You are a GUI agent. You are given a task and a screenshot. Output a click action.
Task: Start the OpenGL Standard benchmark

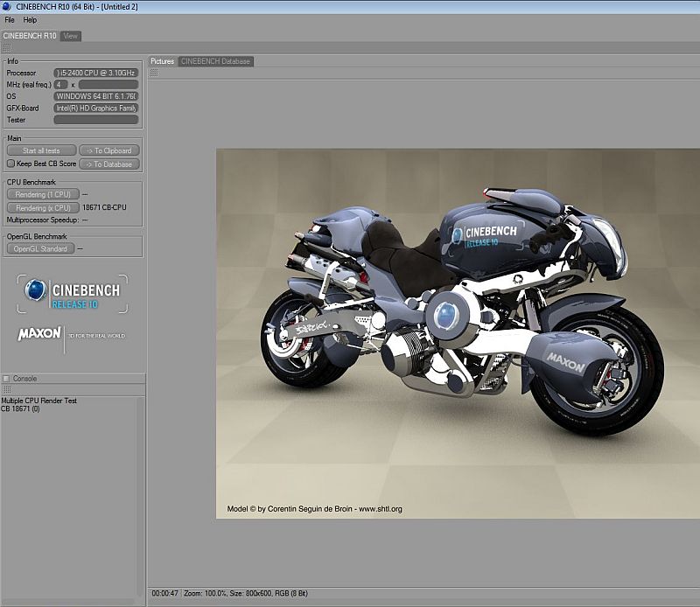(x=40, y=248)
